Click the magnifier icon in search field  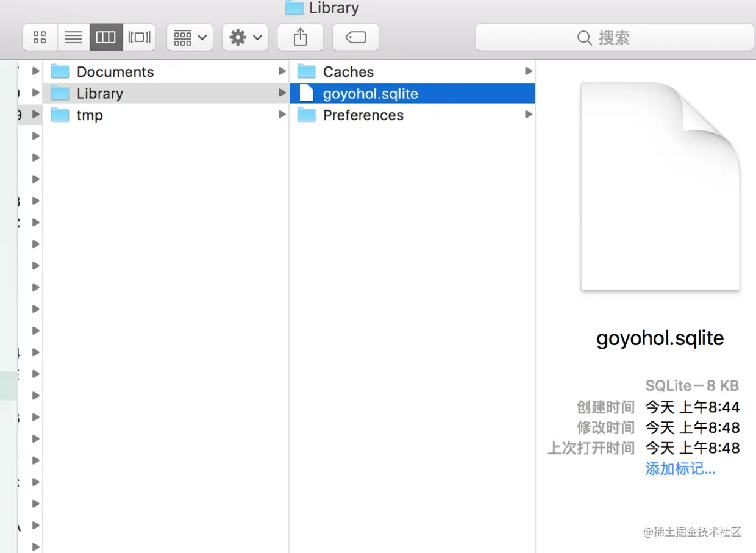pyautogui.click(x=584, y=38)
